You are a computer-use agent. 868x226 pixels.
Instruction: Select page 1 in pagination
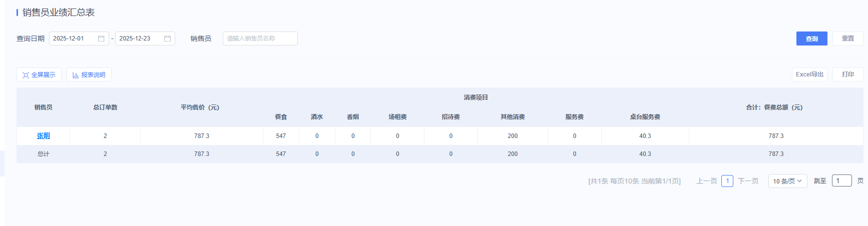[x=727, y=181]
